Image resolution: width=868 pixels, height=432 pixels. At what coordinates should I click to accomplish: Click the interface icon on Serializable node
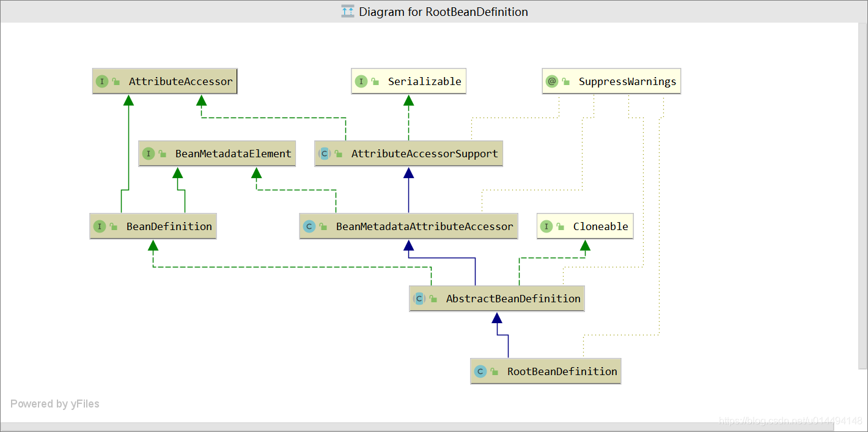361,81
